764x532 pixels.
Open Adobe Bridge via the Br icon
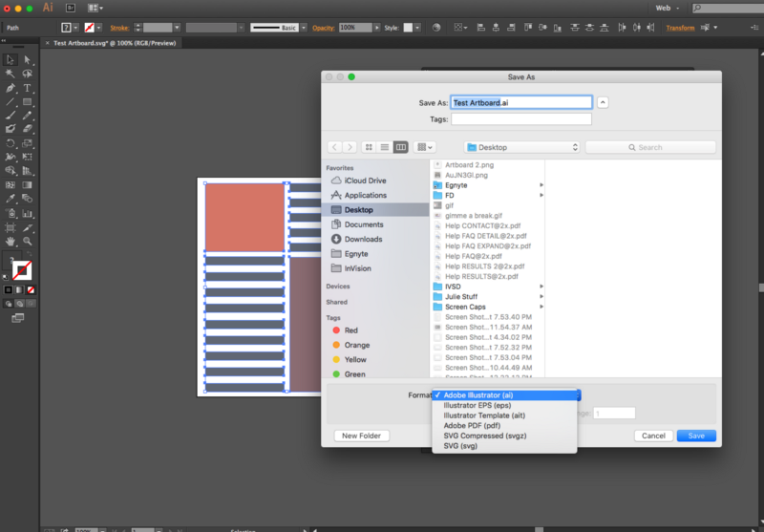point(71,8)
